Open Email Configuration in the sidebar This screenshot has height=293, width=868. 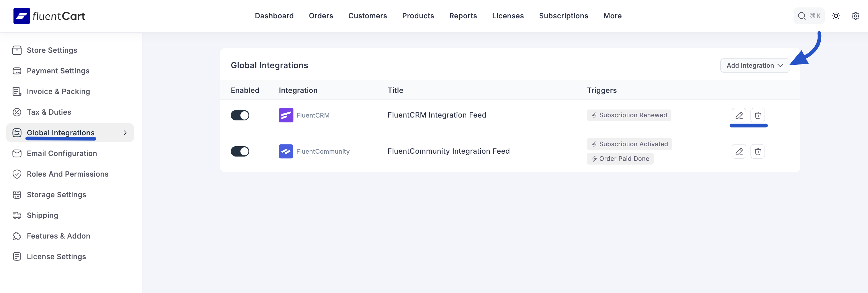tap(62, 153)
